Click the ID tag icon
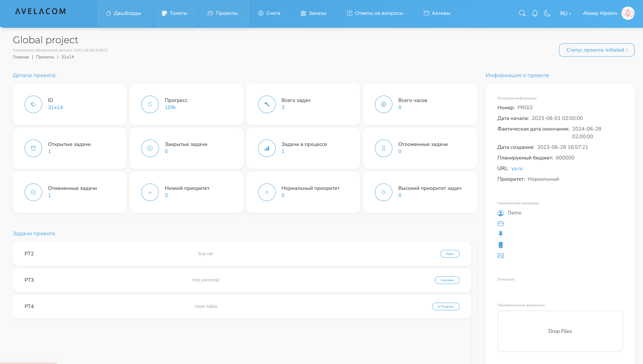This screenshot has height=364, width=643. click(x=33, y=104)
